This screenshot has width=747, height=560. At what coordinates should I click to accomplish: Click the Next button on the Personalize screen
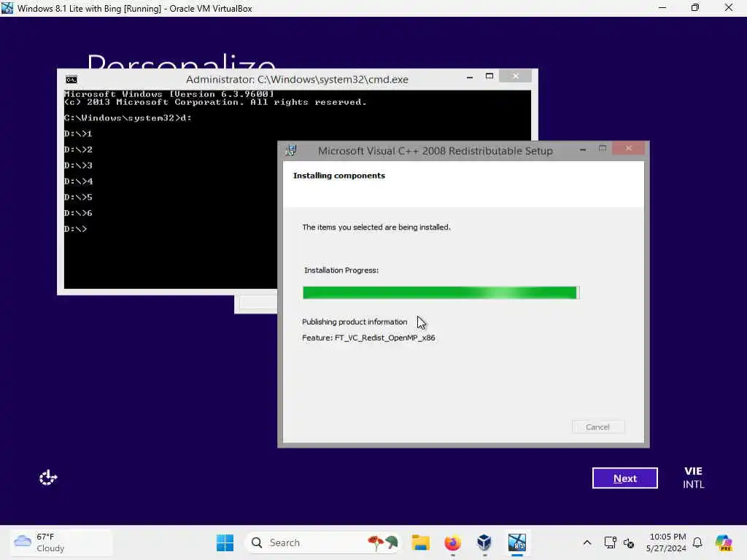click(624, 478)
